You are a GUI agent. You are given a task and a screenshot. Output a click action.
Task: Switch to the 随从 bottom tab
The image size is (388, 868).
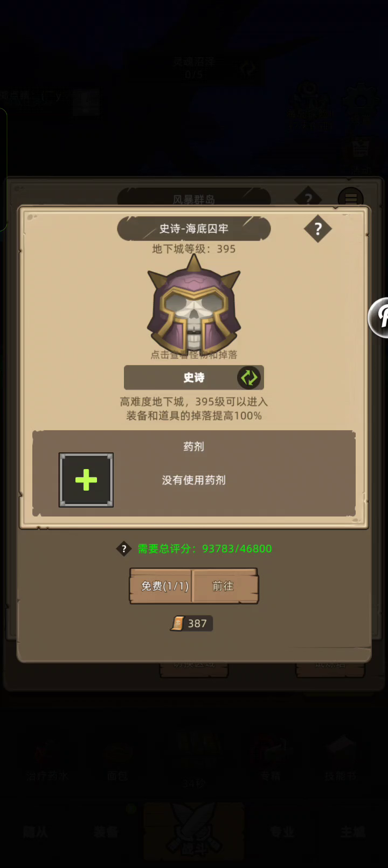(35, 832)
